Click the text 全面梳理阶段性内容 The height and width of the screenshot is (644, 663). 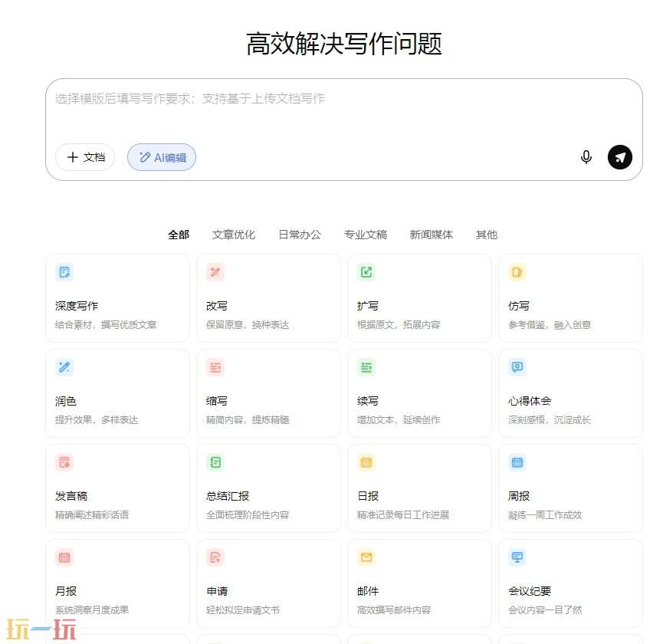click(248, 514)
